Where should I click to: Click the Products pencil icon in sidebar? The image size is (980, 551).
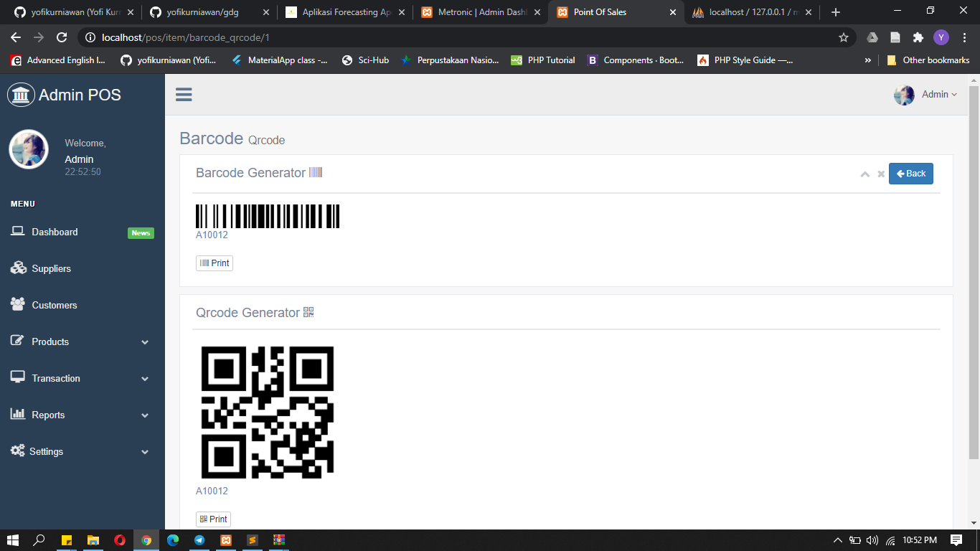click(18, 342)
